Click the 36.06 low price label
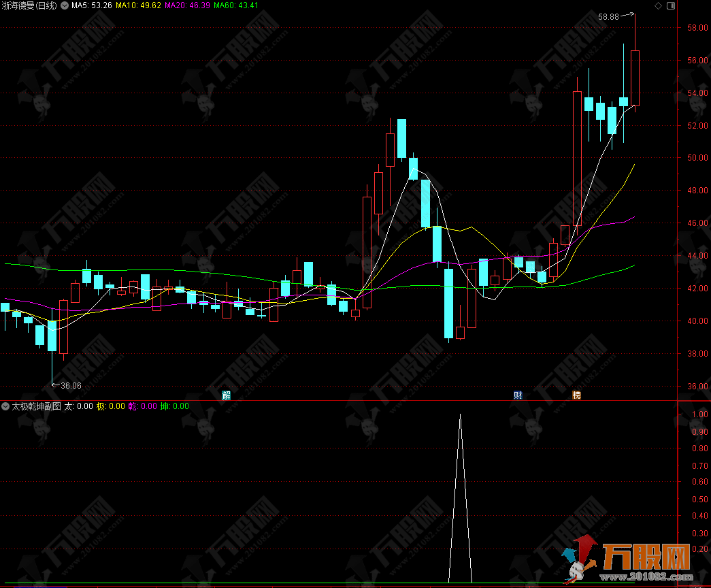711x588 pixels. 71,386
